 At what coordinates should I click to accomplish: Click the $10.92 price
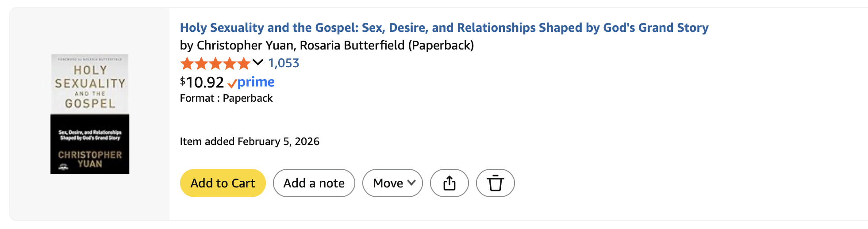pos(202,82)
